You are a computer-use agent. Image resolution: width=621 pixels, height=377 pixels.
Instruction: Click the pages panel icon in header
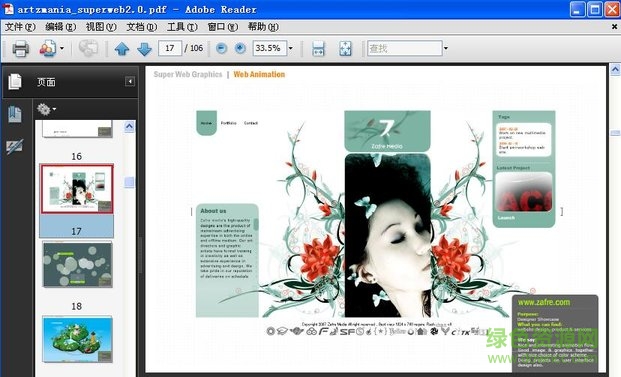point(15,82)
